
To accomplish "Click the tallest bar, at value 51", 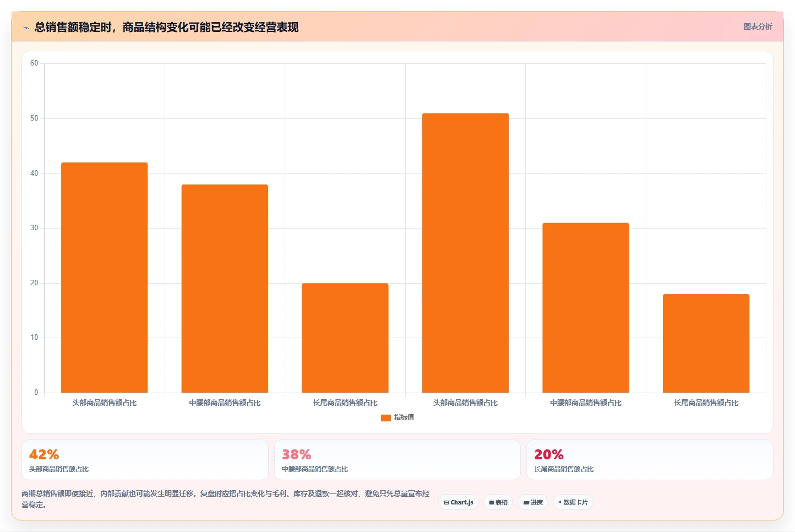I will (x=465, y=253).
